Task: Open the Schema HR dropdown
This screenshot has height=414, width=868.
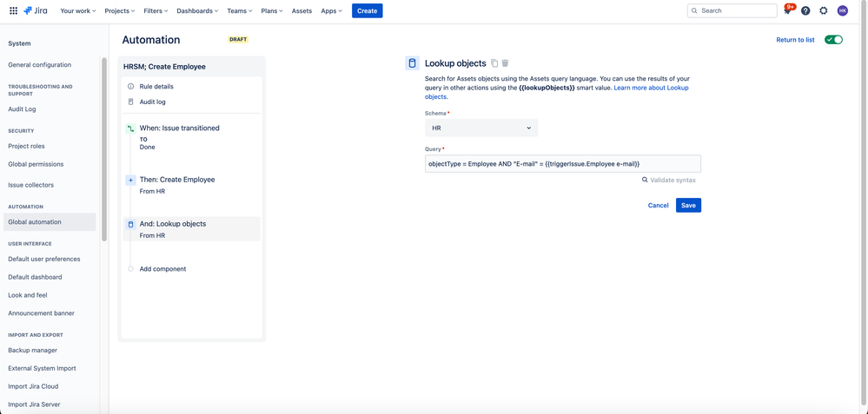Action: 481,128
